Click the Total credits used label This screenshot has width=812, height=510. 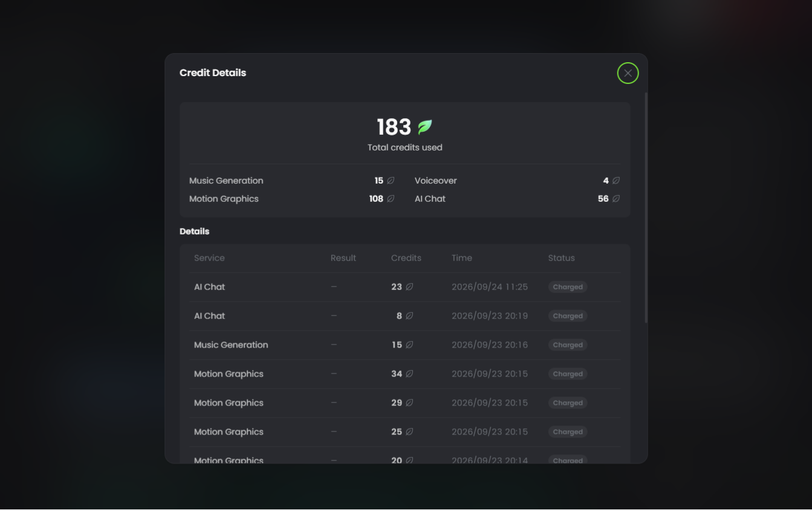pos(405,147)
